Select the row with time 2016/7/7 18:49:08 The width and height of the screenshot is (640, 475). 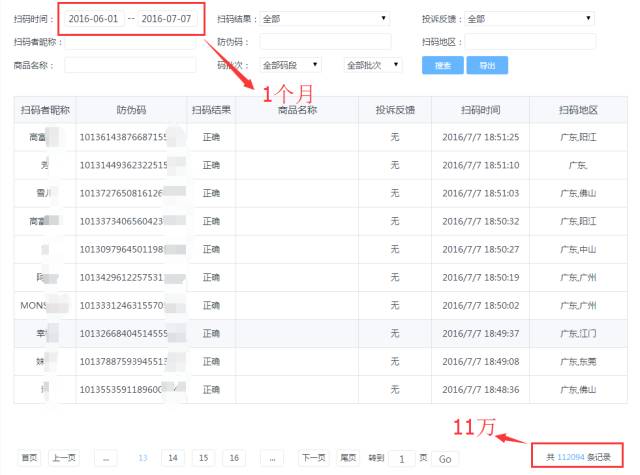pyautogui.click(x=321, y=362)
